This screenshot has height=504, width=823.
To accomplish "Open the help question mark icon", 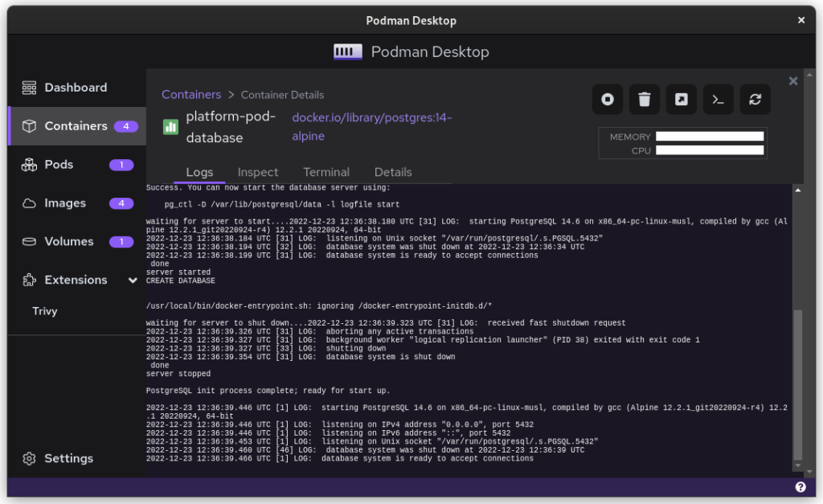I will pos(800,487).
